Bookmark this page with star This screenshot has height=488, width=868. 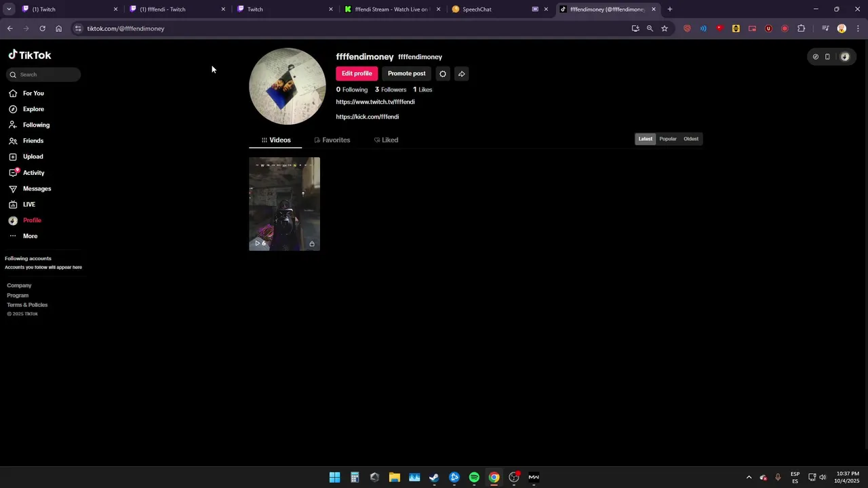click(x=665, y=28)
